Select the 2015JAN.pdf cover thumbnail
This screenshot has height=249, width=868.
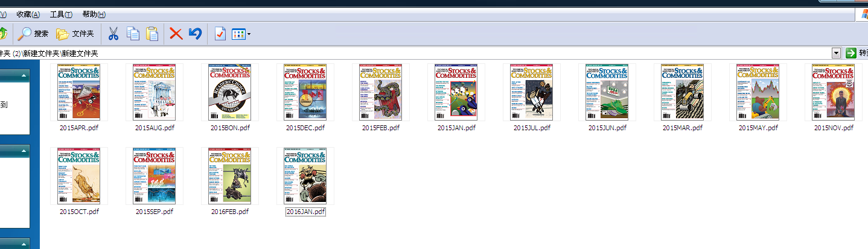tap(456, 92)
